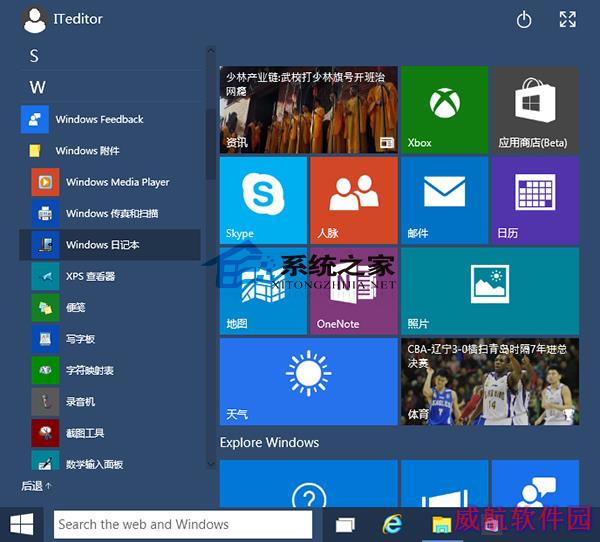Click the Windows Start button
The width and height of the screenshot is (600, 542).
pyautogui.click(x=21, y=524)
